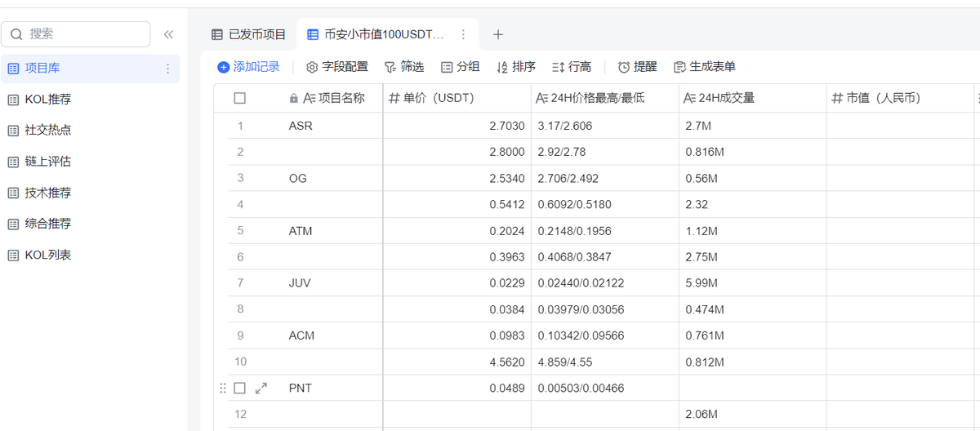Click price cell 0.0489
The height and width of the screenshot is (431, 980).
(x=457, y=388)
